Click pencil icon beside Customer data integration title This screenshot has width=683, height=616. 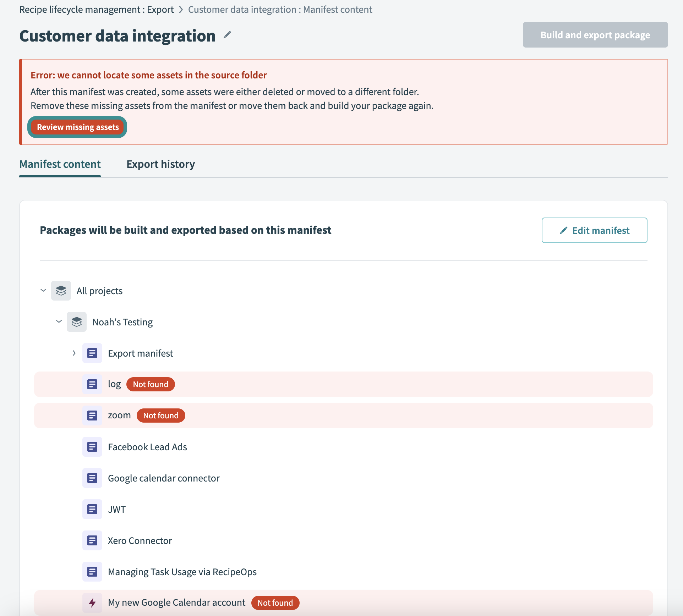(227, 35)
